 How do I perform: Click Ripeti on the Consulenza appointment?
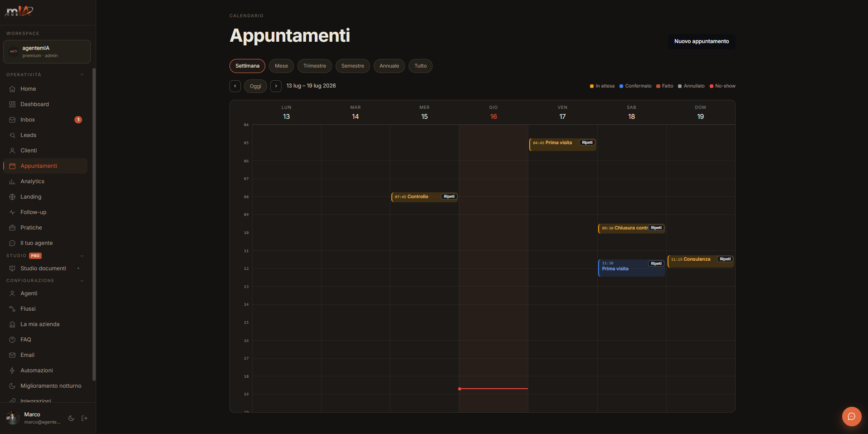[725, 259]
